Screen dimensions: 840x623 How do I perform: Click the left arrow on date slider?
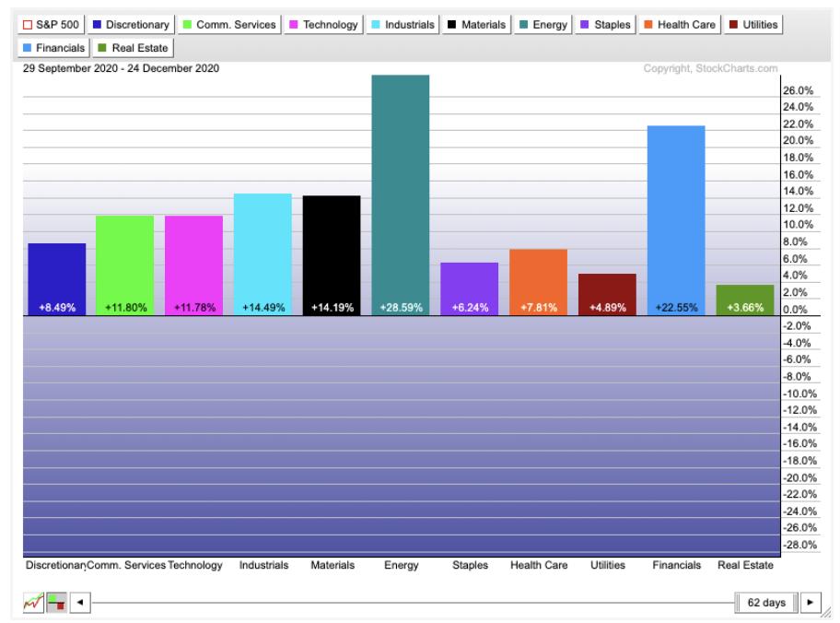80,603
